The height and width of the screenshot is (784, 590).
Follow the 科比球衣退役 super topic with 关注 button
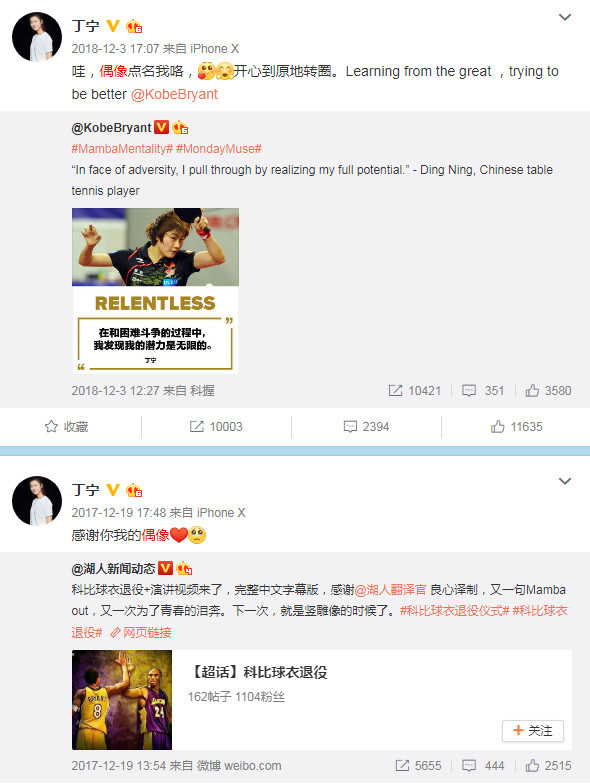532,730
